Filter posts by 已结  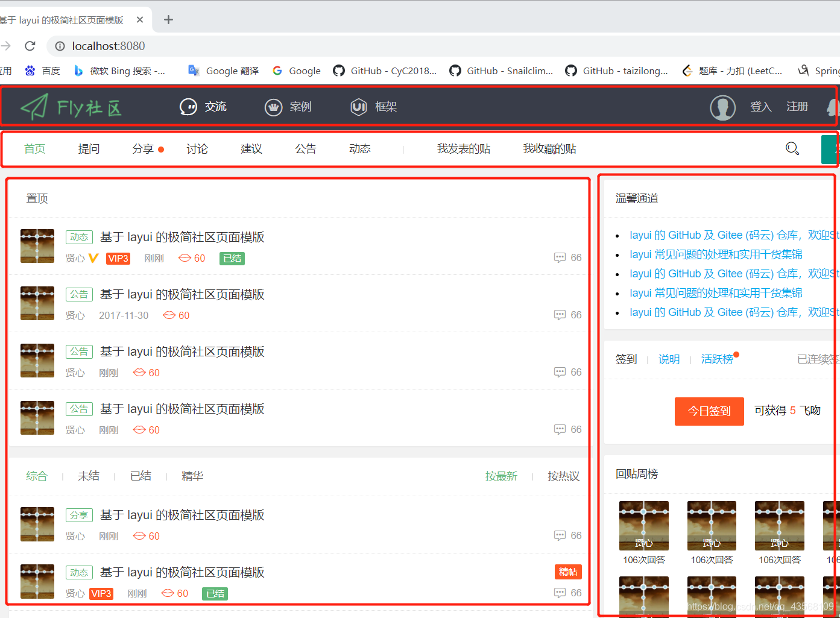141,476
